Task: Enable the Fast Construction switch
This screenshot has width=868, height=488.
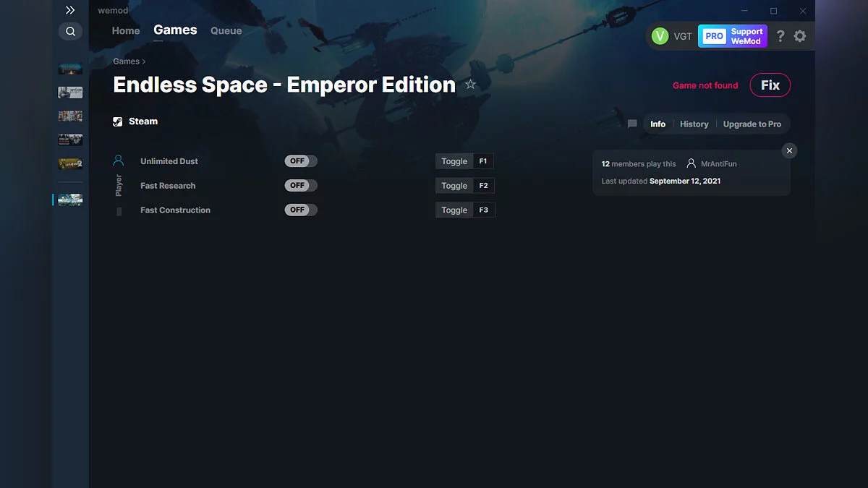Action: (x=300, y=210)
